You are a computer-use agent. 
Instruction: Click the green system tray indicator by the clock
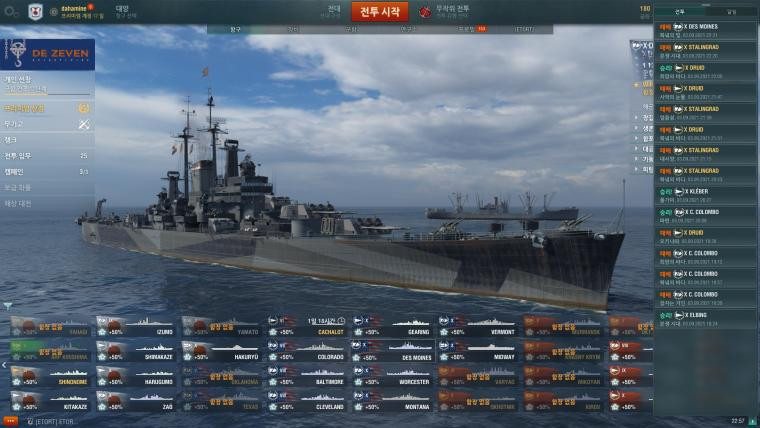pos(753,421)
